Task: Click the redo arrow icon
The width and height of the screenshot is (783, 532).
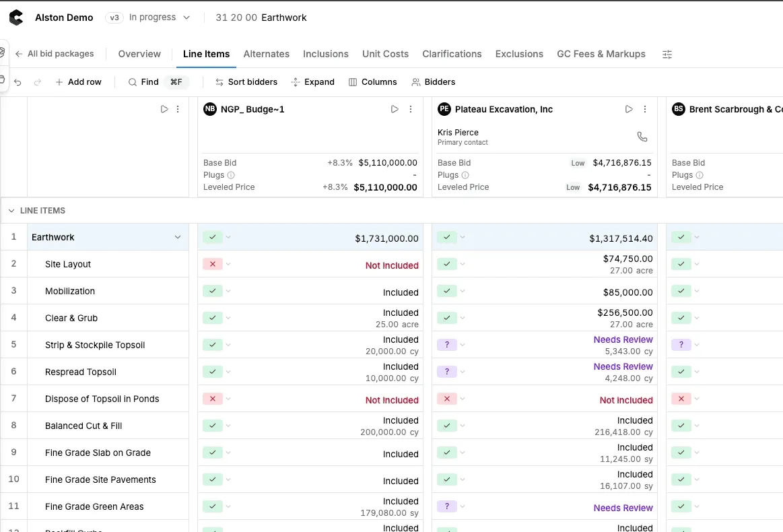Action: 38,82
